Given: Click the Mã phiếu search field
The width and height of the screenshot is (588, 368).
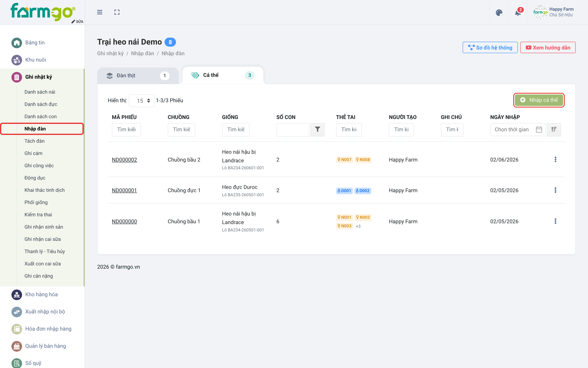Looking at the screenshot, I should pos(126,129).
